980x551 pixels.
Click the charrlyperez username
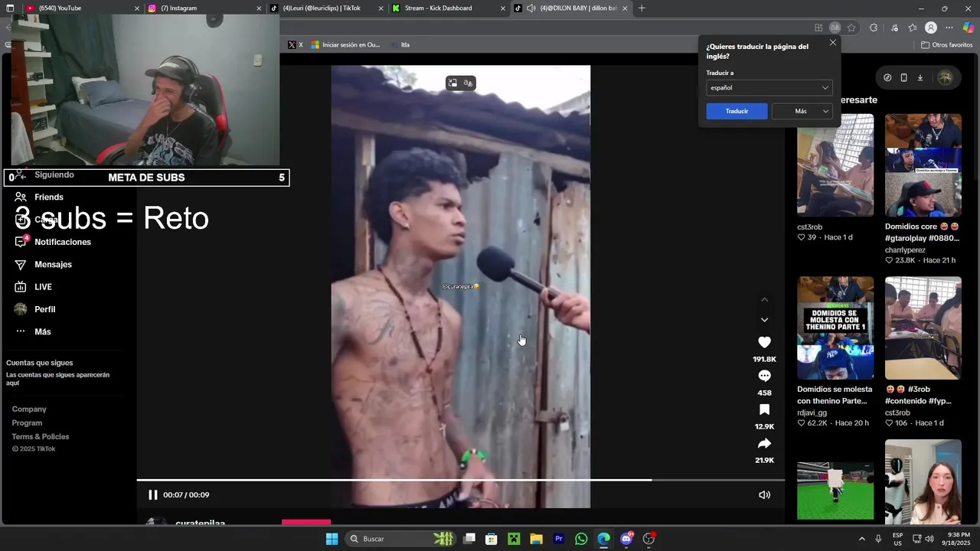(x=905, y=250)
